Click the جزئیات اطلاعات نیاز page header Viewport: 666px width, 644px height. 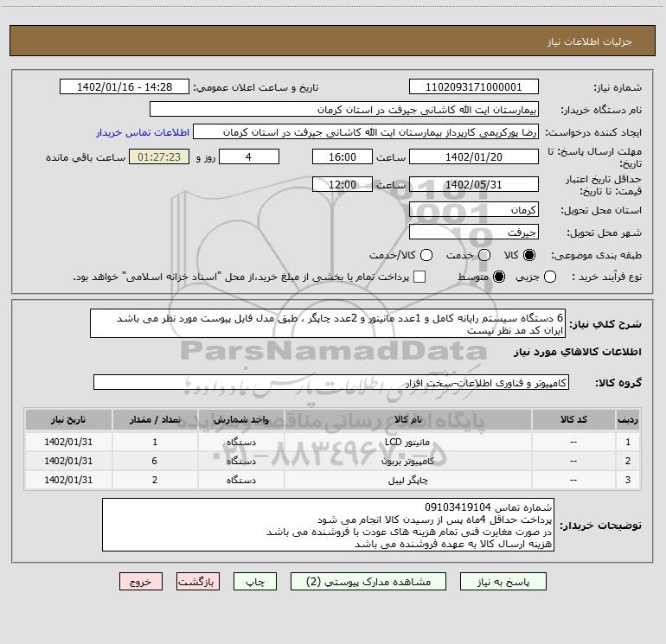(x=589, y=41)
